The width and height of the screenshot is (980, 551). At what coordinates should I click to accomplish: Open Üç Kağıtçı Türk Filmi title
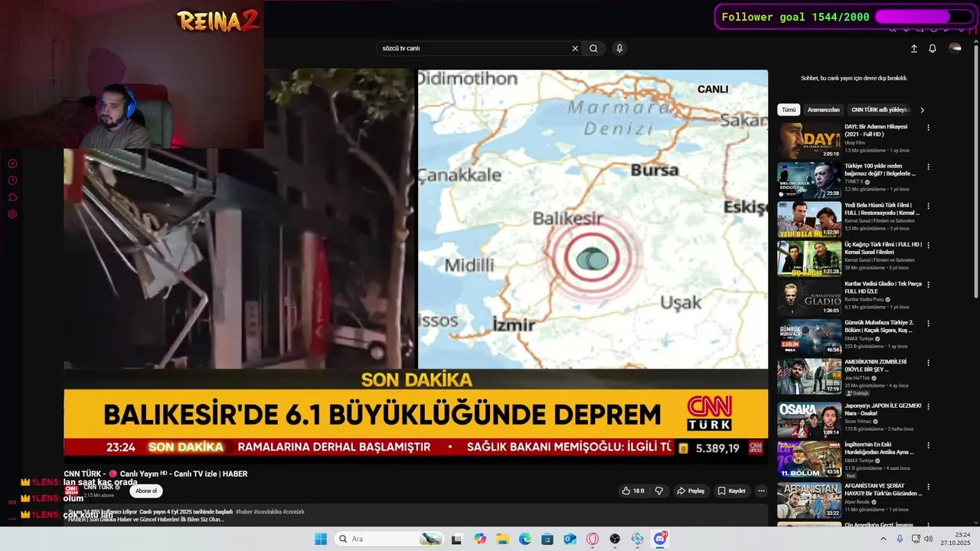tap(884, 249)
